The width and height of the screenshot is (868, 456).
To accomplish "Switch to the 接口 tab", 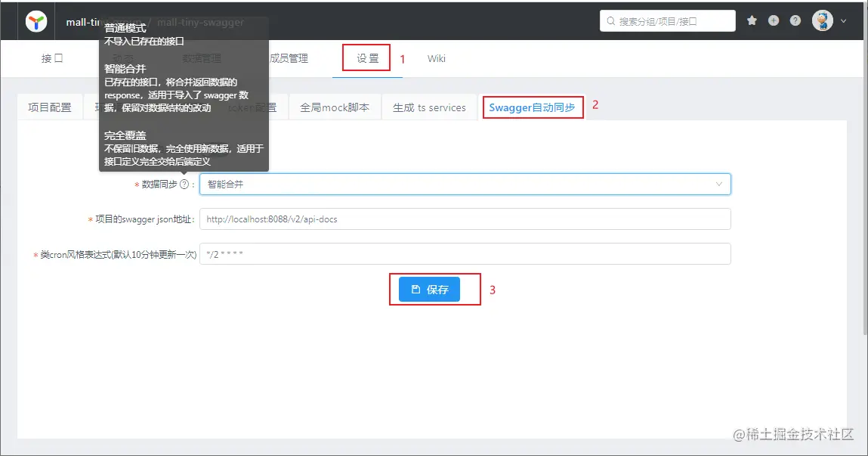I will pos(52,58).
